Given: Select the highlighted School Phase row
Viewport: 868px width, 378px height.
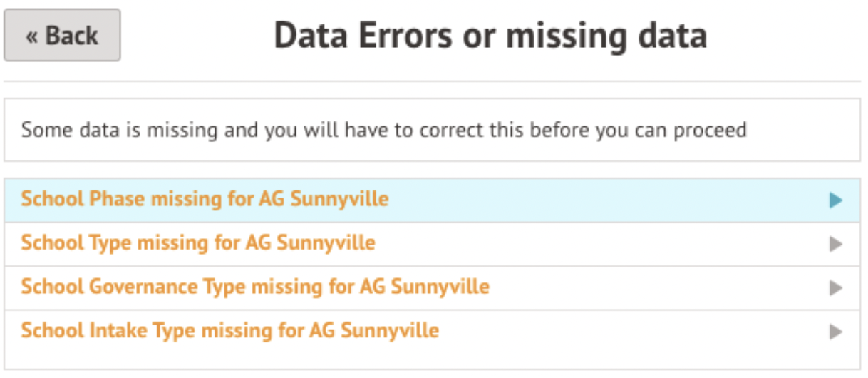Looking at the screenshot, I should click(x=570, y=200).
